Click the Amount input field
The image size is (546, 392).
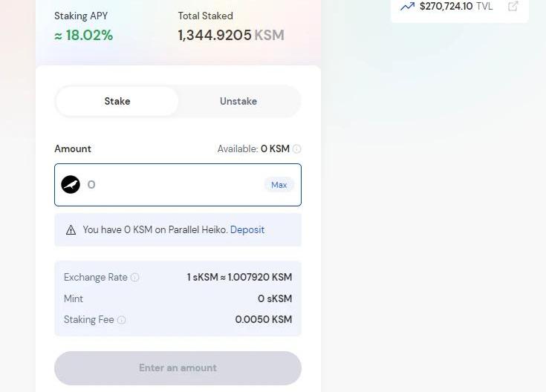pyautogui.click(x=171, y=185)
